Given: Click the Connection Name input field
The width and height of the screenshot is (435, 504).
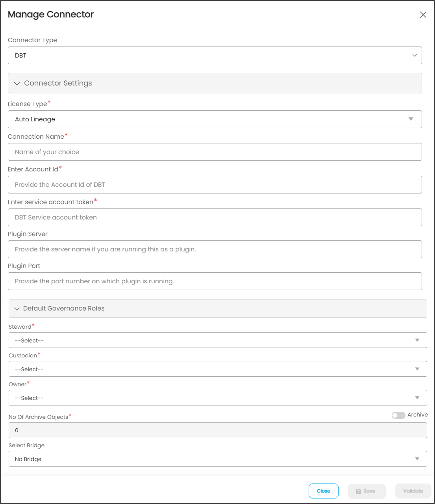Looking at the screenshot, I should click(215, 152).
